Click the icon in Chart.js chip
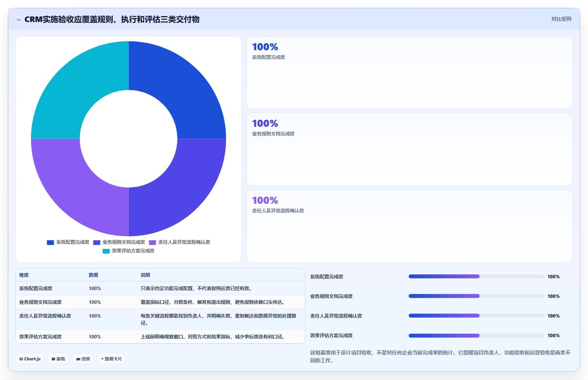Screen dimensions: 588x380 (x=21, y=359)
